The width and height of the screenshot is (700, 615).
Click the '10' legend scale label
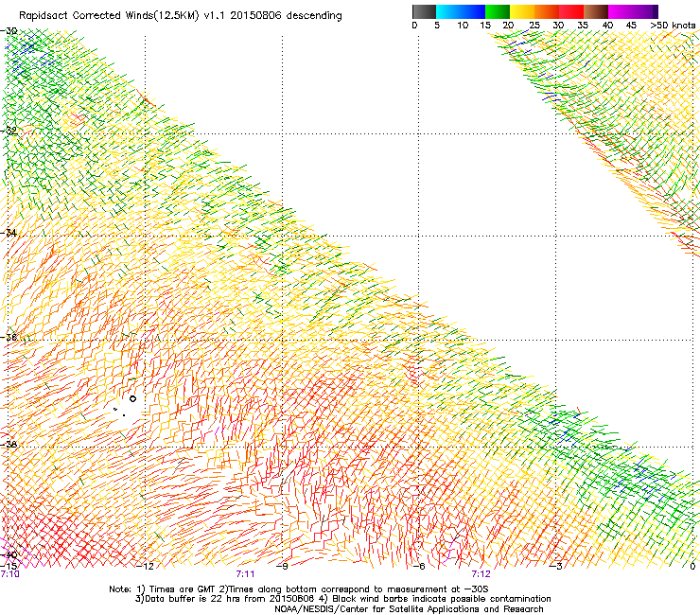click(463, 26)
